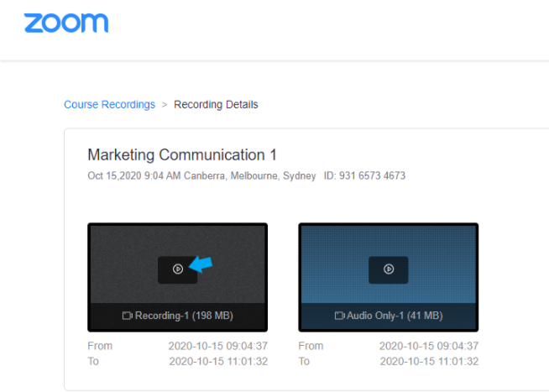Click the To label under Audio Only-1
549x392 pixels.
(x=304, y=361)
